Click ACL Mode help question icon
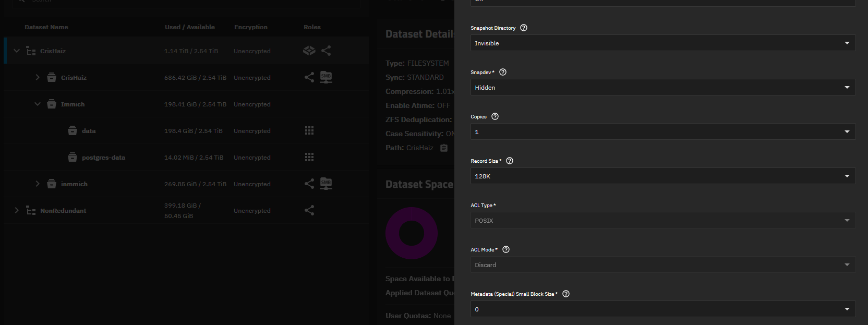The width and height of the screenshot is (868, 325). click(505, 249)
